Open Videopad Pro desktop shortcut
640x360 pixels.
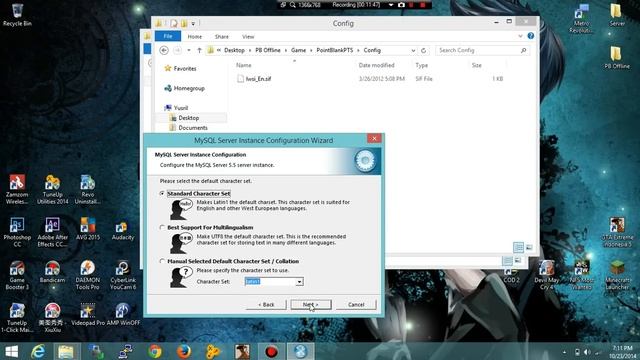tap(88, 314)
